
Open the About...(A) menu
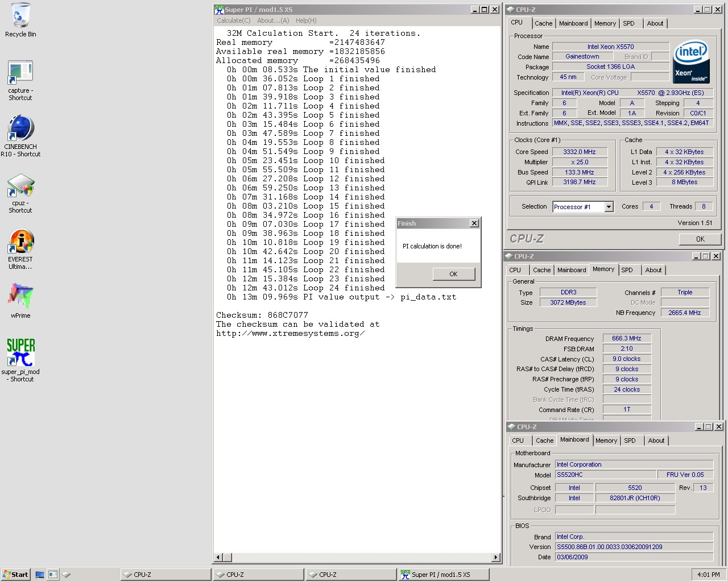click(273, 20)
